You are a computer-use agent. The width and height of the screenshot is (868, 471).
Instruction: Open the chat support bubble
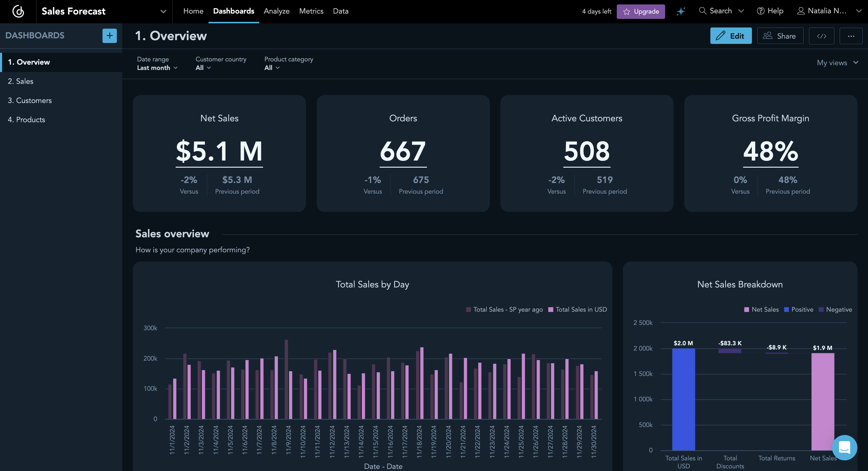(844, 447)
